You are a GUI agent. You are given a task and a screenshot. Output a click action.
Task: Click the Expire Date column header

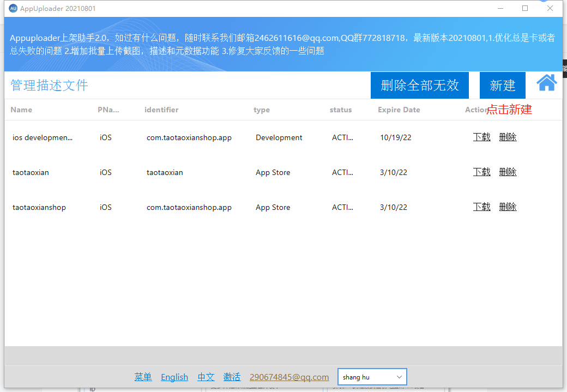399,110
